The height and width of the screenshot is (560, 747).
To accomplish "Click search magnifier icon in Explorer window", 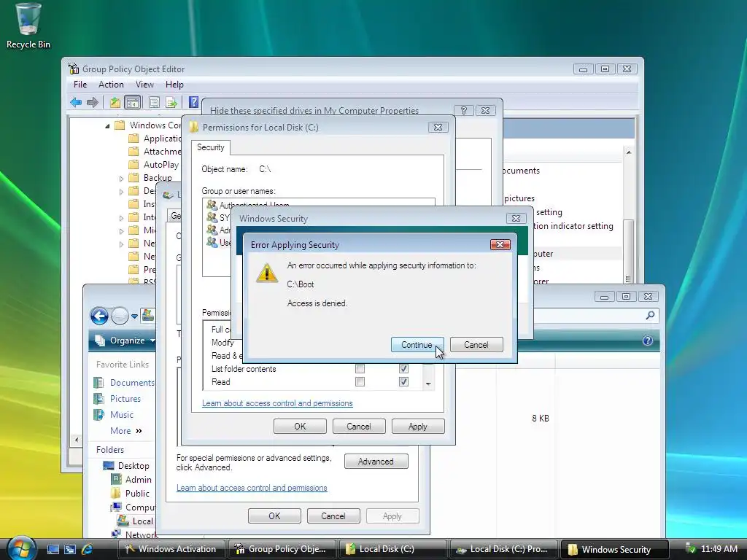I will point(650,315).
